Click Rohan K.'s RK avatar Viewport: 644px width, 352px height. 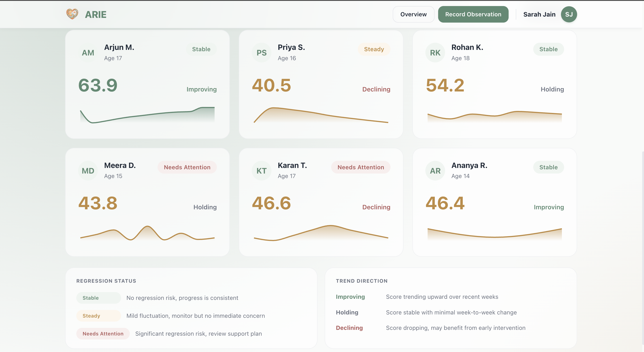point(435,53)
